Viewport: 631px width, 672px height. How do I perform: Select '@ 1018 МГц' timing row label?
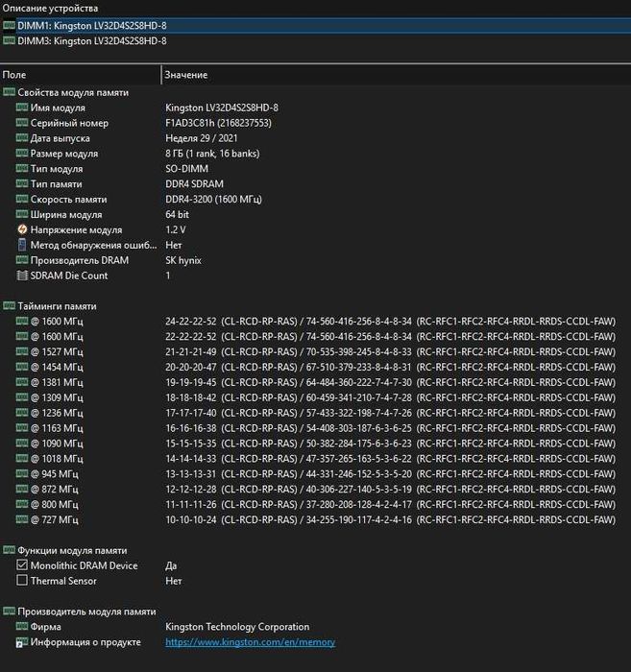pos(57,459)
